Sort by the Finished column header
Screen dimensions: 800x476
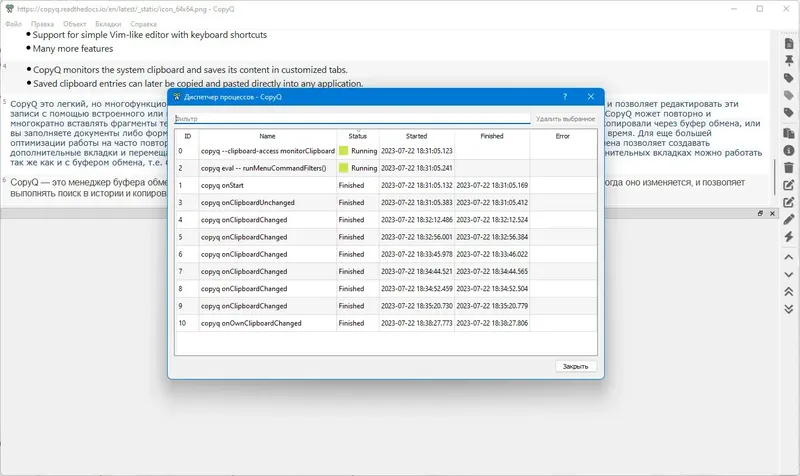(492, 136)
